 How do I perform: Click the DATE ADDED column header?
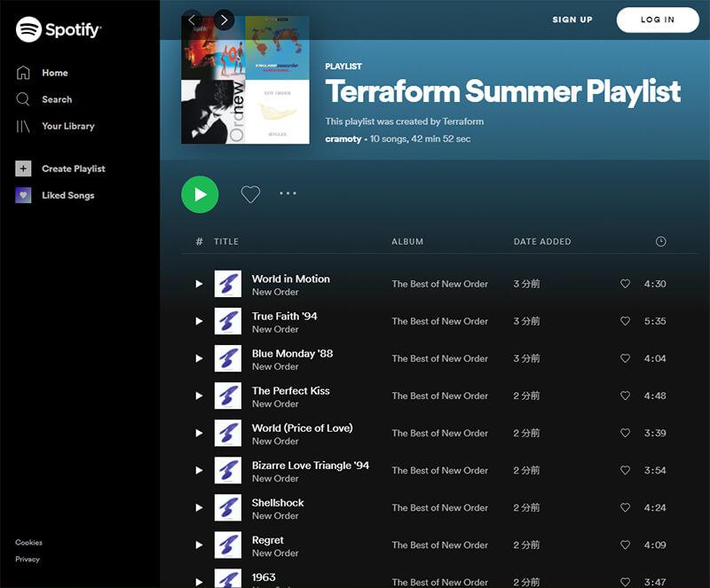[x=542, y=242]
